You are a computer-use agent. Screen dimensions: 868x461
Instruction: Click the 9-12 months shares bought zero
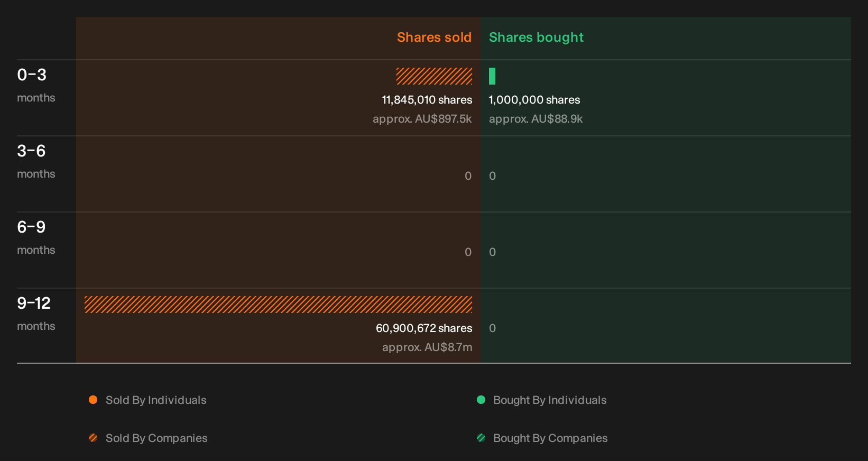(x=493, y=328)
